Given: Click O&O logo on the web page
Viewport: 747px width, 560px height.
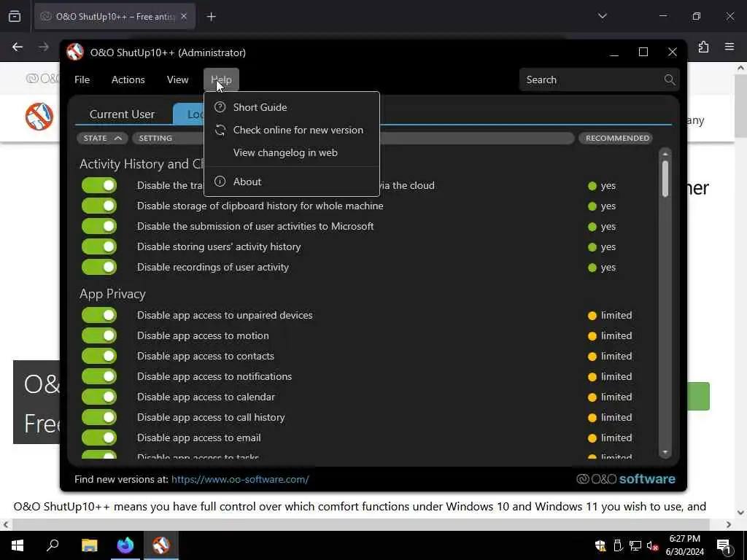Looking at the screenshot, I should (39, 117).
